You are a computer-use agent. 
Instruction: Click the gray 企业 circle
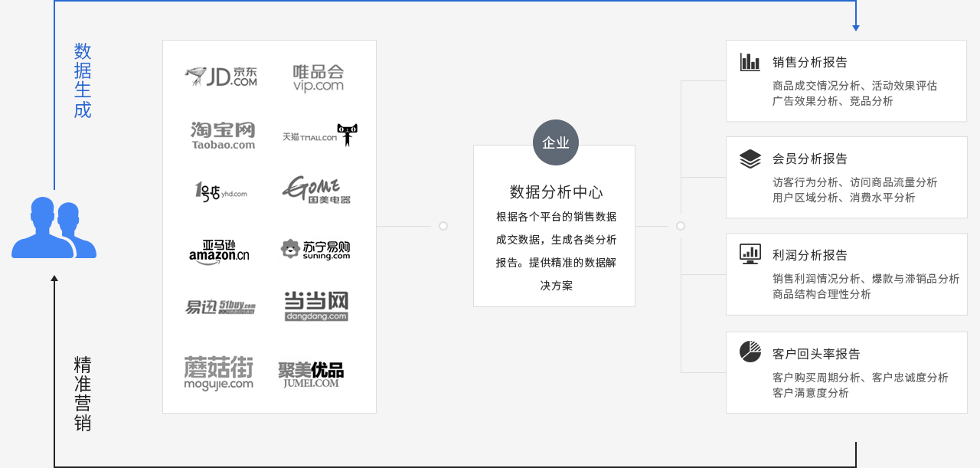click(556, 142)
